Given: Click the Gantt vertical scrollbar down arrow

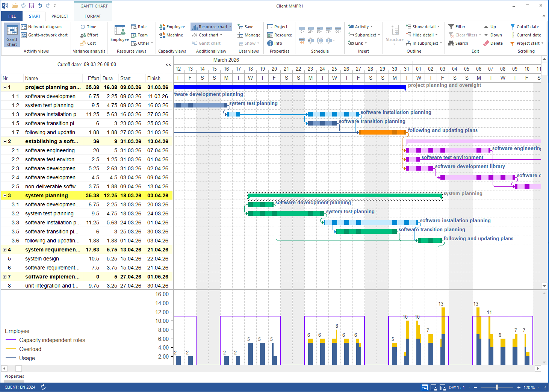Looking at the screenshot, I should point(544,286).
